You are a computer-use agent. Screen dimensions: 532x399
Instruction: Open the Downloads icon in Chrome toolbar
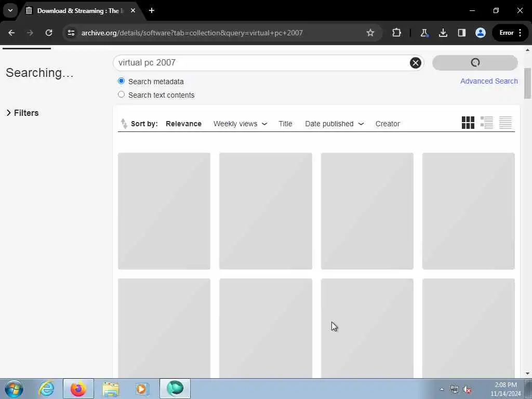pos(443,33)
